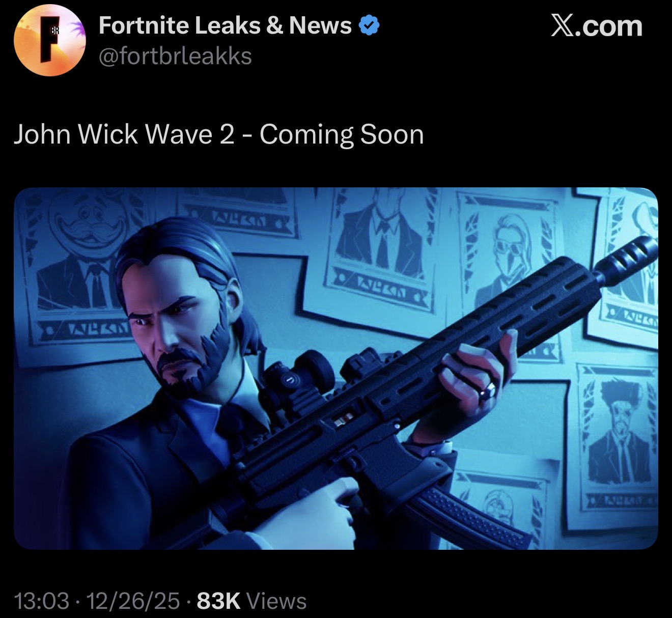Click the 13:03 timestamp
The width and height of the screenshot is (672, 618).
pos(42,601)
